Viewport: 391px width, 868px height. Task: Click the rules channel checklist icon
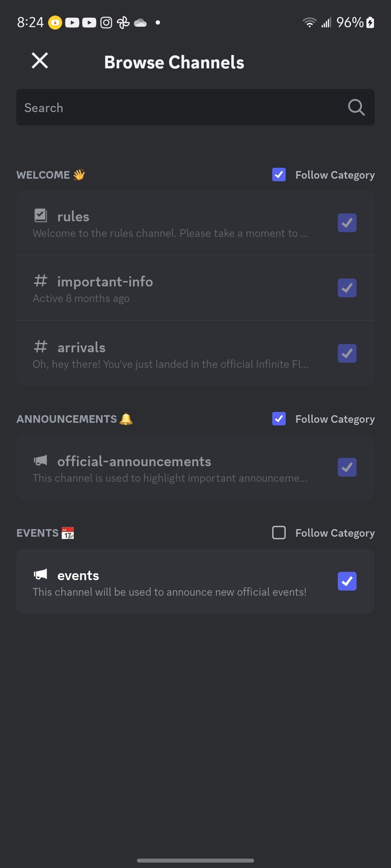(x=41, y=216)
